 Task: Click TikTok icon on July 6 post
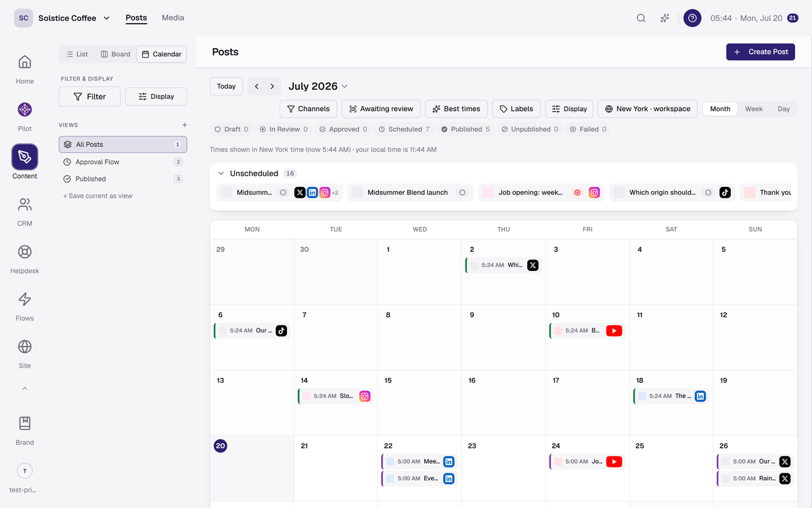point(281,331)
